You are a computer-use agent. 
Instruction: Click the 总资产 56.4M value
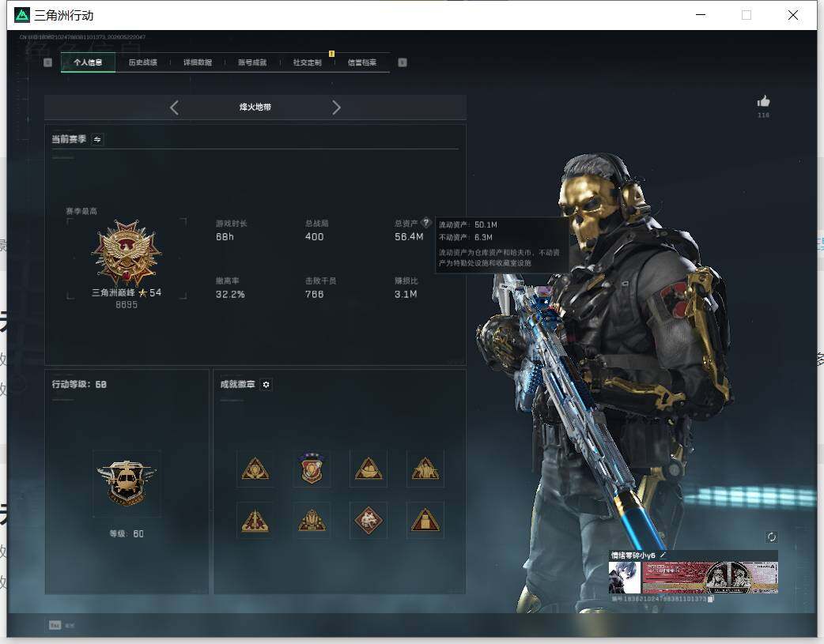click(409, 237)
